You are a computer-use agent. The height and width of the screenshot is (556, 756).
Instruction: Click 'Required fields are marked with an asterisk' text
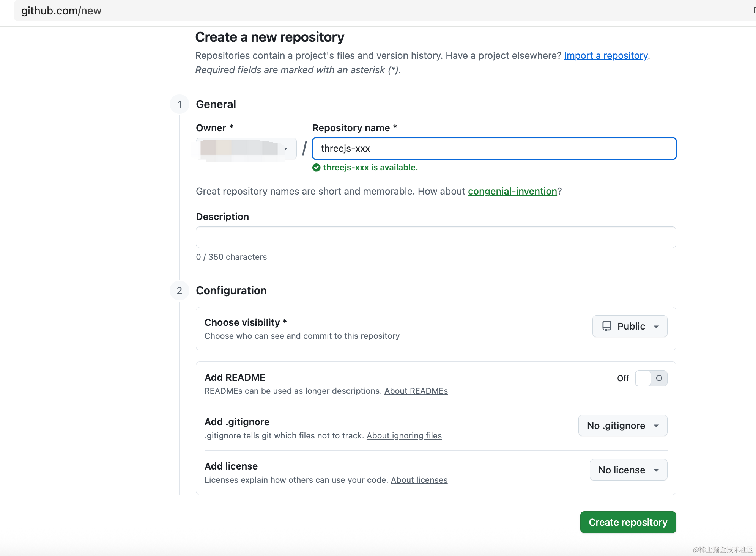[298, 70]
